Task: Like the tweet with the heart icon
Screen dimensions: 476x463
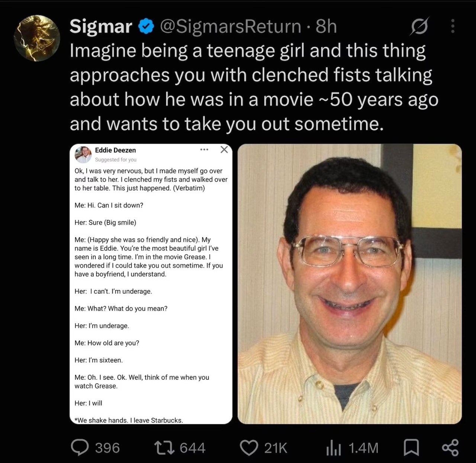Action: (249, 448)
